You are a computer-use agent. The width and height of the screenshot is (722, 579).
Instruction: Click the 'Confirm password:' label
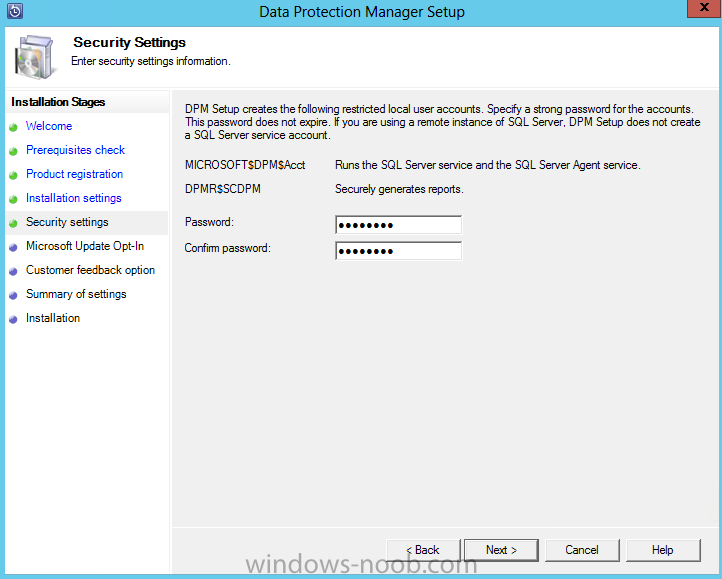[x=227, y=248]
